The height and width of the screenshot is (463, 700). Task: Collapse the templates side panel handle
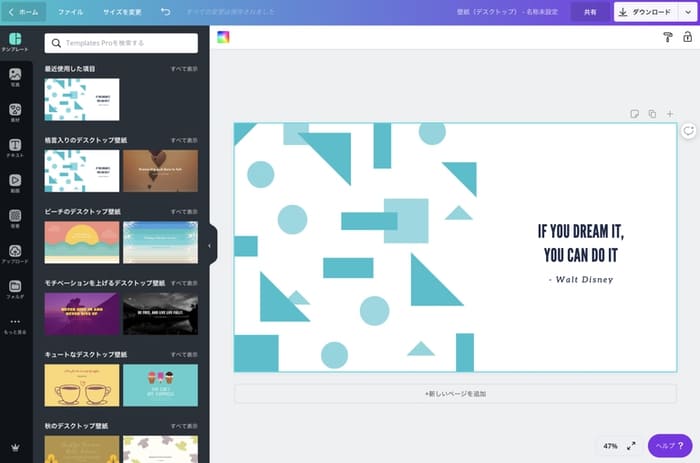coord(212,245)
